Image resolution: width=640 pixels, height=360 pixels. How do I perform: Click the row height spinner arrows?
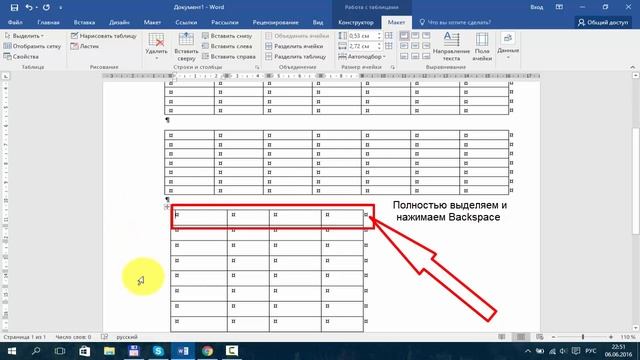click(380, 36)
